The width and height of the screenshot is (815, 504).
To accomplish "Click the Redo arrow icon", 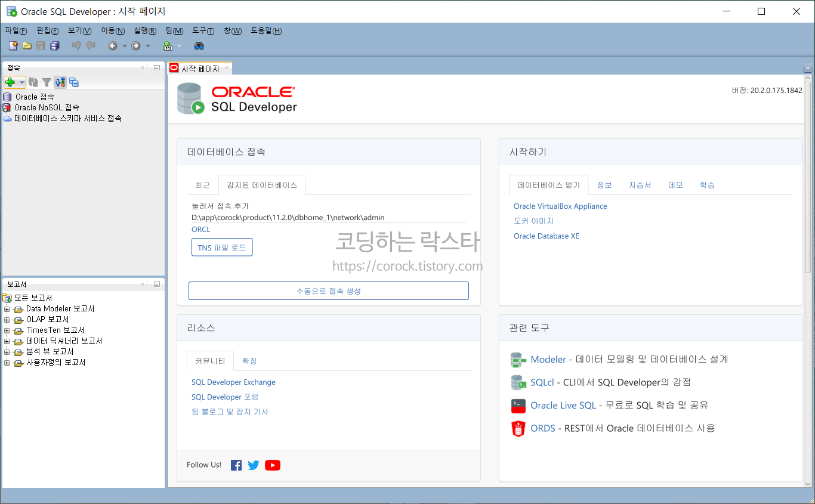I will (91, 45).
